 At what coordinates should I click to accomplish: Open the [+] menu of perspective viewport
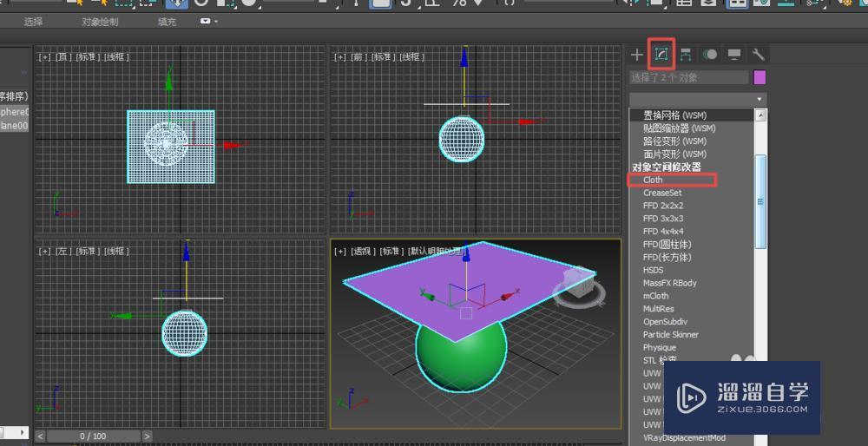[x=339, y=252]
